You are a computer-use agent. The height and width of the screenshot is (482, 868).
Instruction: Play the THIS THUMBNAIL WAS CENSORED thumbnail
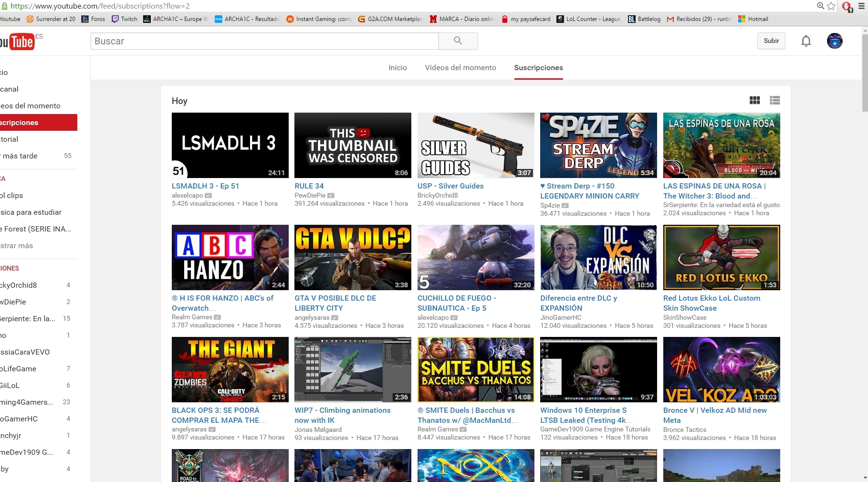coord(353,145)
